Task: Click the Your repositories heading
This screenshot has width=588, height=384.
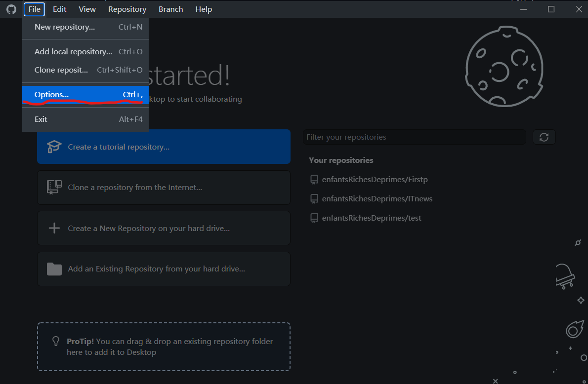Action: tap(341, 160)
